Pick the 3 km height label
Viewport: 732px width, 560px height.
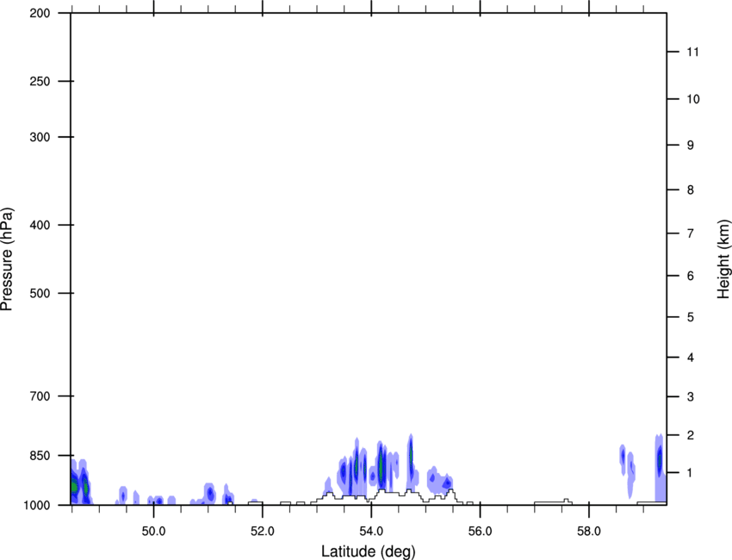pyautogui.click(x=690, y=396)
